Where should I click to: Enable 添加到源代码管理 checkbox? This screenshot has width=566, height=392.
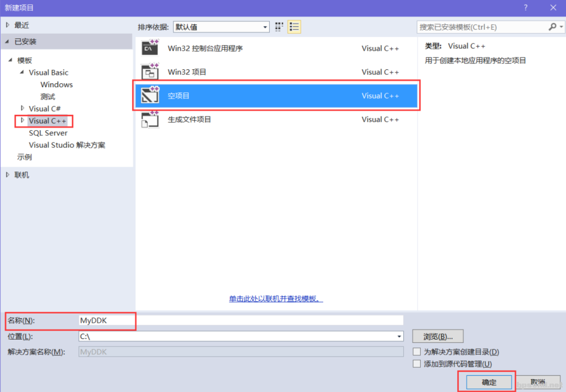pyautogui.click(x=417, y=364)
